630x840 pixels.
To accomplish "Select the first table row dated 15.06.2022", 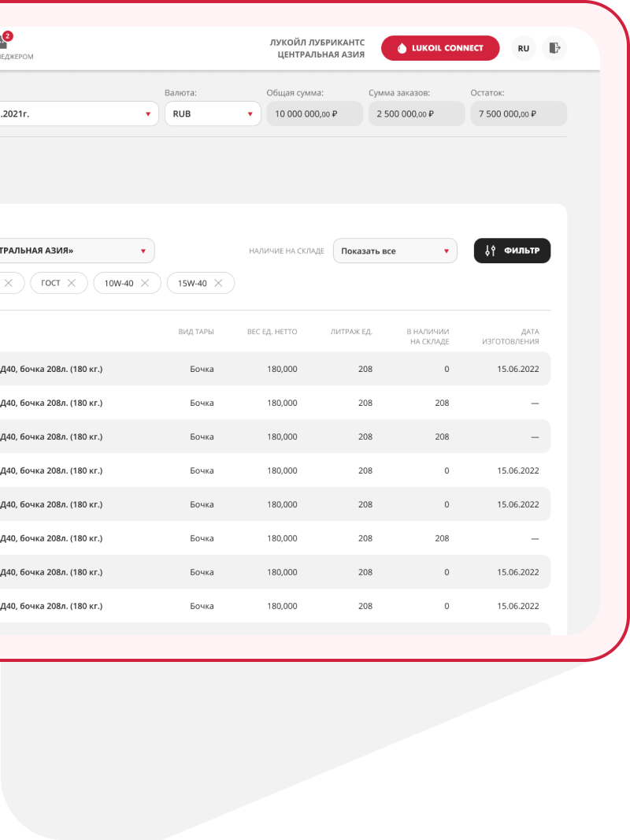I will (x=276, y=369).
